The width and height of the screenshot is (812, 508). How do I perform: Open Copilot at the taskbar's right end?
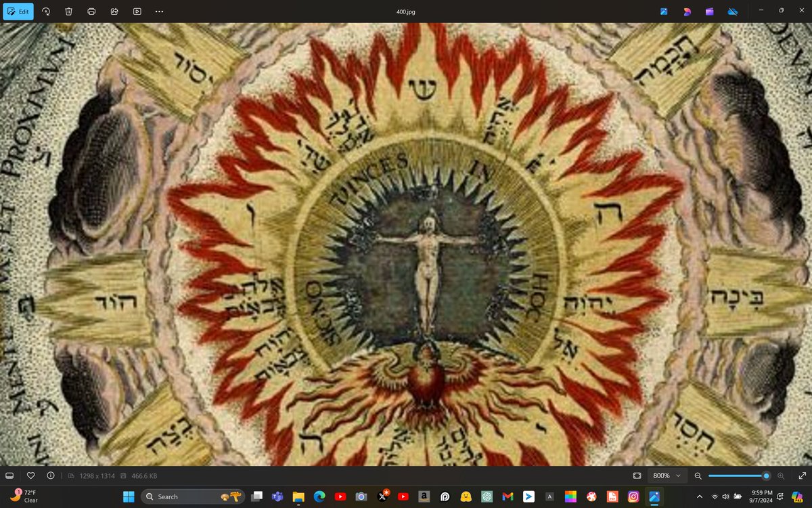(x=798, y=496)
